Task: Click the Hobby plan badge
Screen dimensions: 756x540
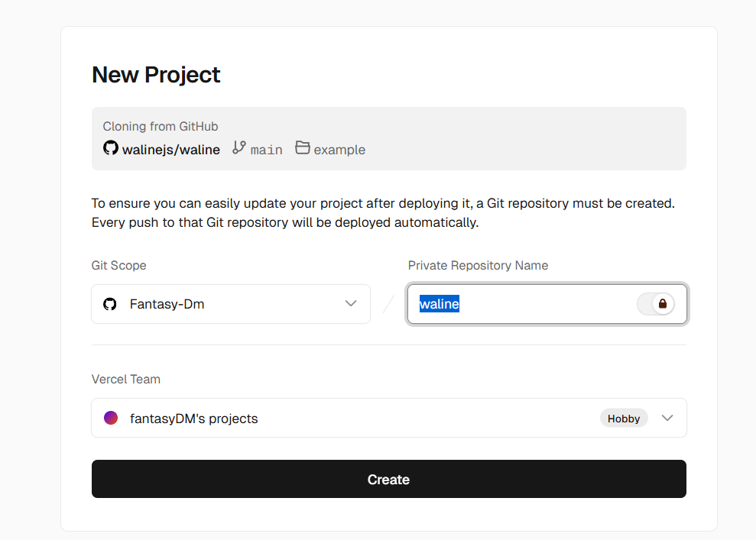Action: 624,419
